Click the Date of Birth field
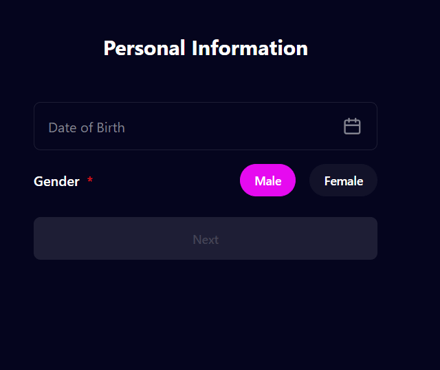 205,126
